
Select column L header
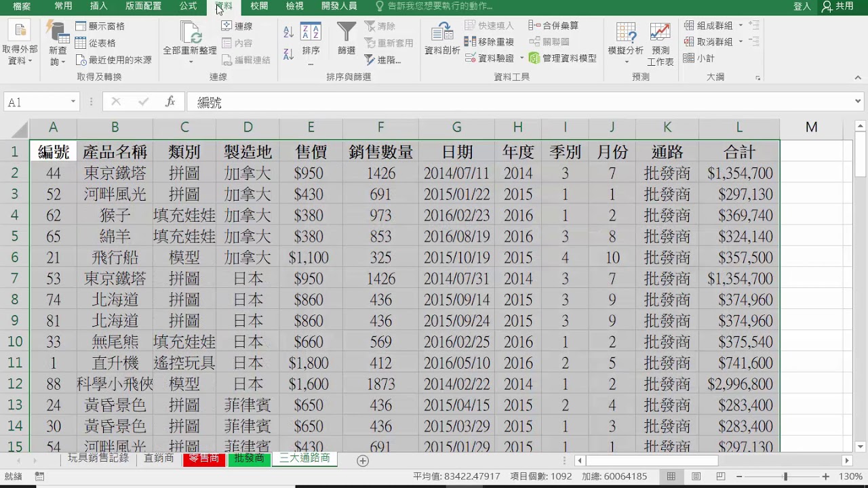point(739,127)
